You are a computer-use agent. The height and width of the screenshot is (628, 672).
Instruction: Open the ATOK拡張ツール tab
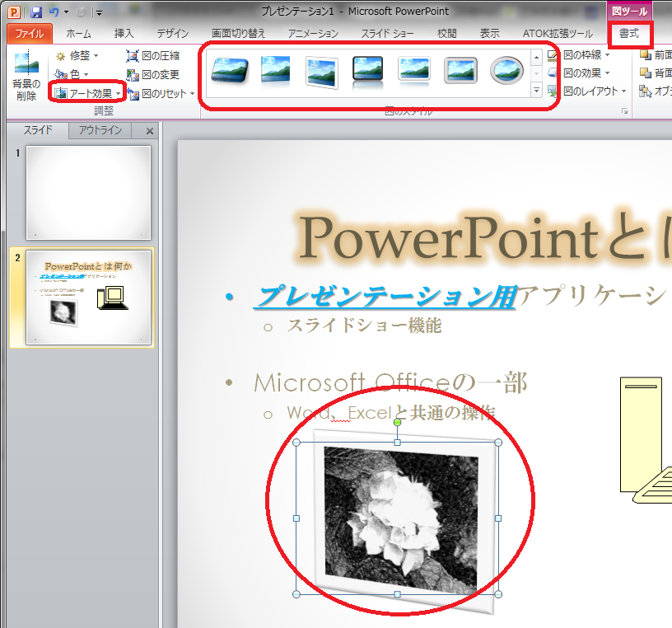coord(558,34)
